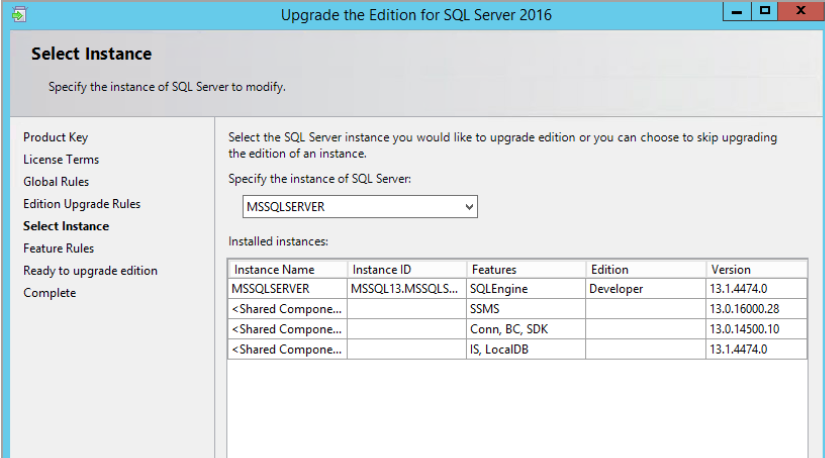This screenshot has height=458, width=825.
Task: Maximize the Upgrade Edition window
Action: [x=764, y=11]
